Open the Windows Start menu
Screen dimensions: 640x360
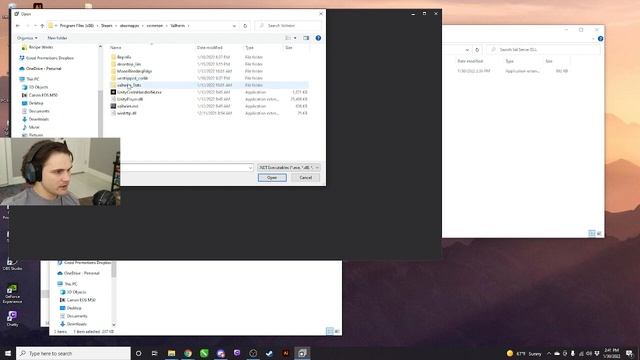8,353
